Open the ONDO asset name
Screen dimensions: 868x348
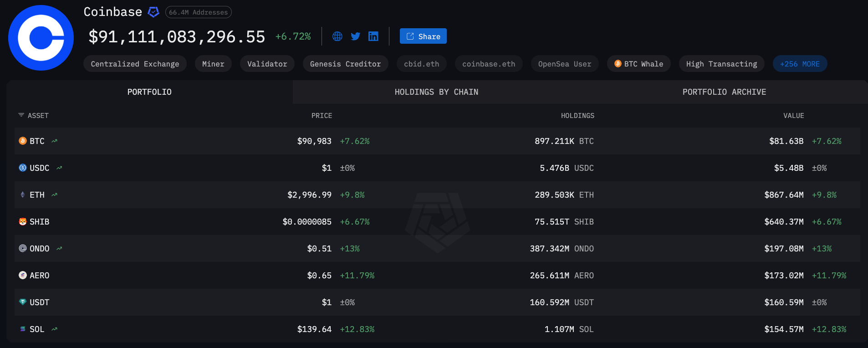[x=40, y=249]
